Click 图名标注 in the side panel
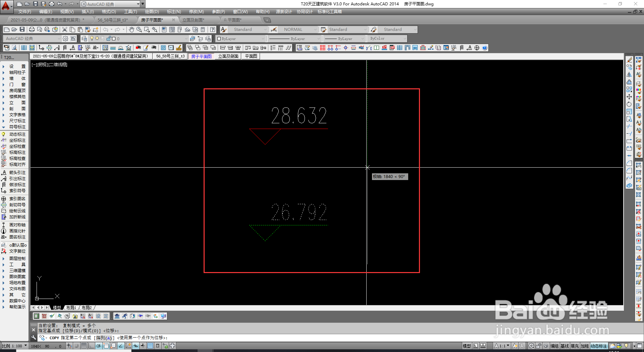 pyautogui.click(x=14, y=237)
